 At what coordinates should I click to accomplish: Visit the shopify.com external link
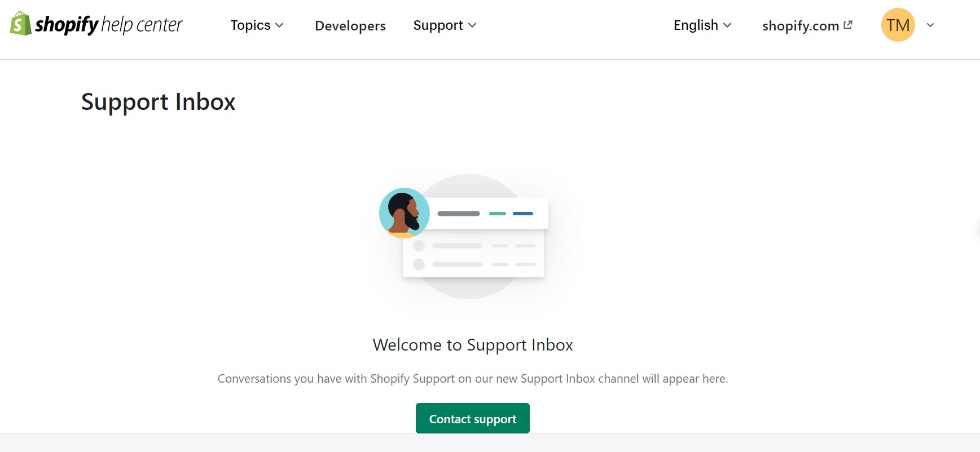click(807, 26)
